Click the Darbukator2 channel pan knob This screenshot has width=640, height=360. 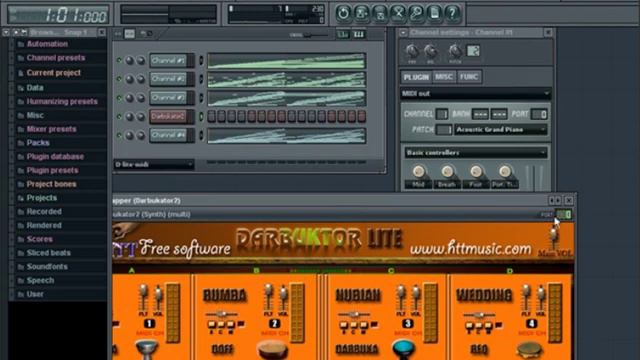point(130,117)
